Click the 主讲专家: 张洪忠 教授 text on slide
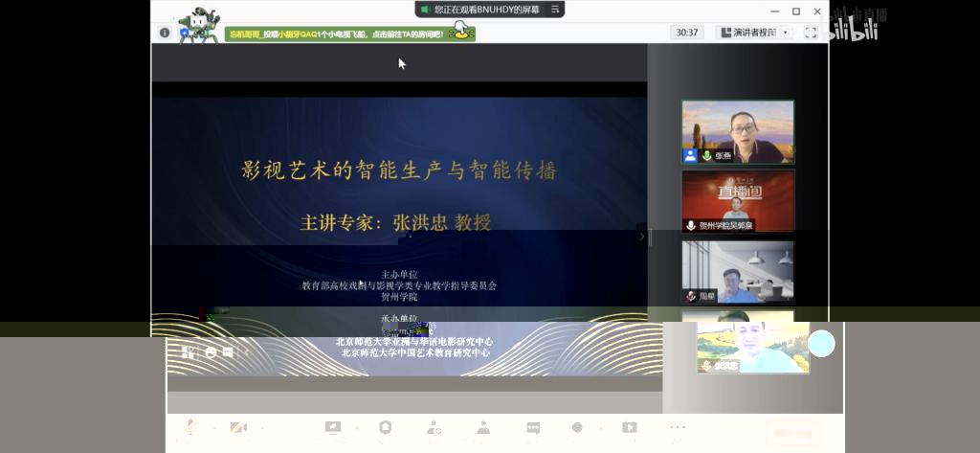The width and height of the screenshot is (980, 453). coord(395,223)
